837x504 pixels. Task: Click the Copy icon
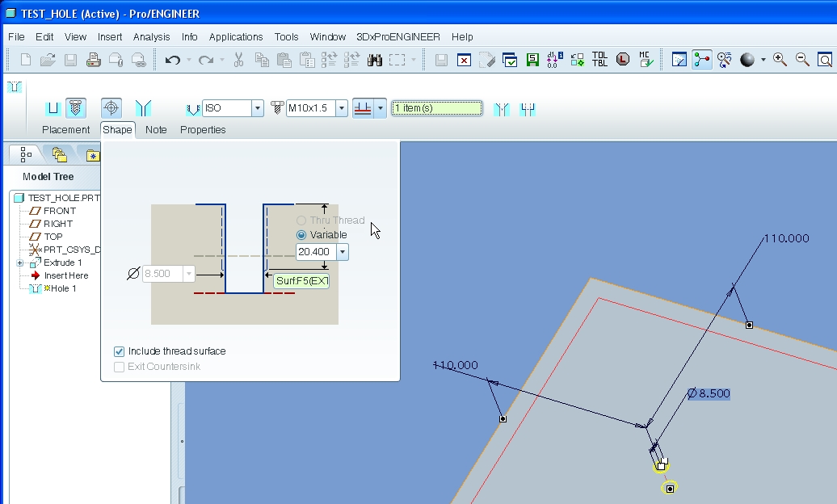(262, 59)
